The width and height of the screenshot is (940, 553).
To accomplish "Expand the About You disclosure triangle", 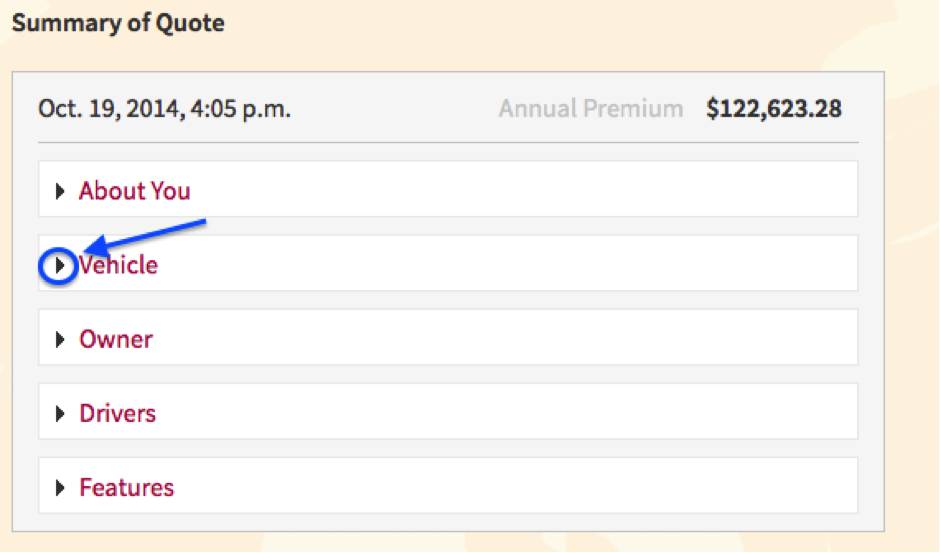I will click(61, 191).
